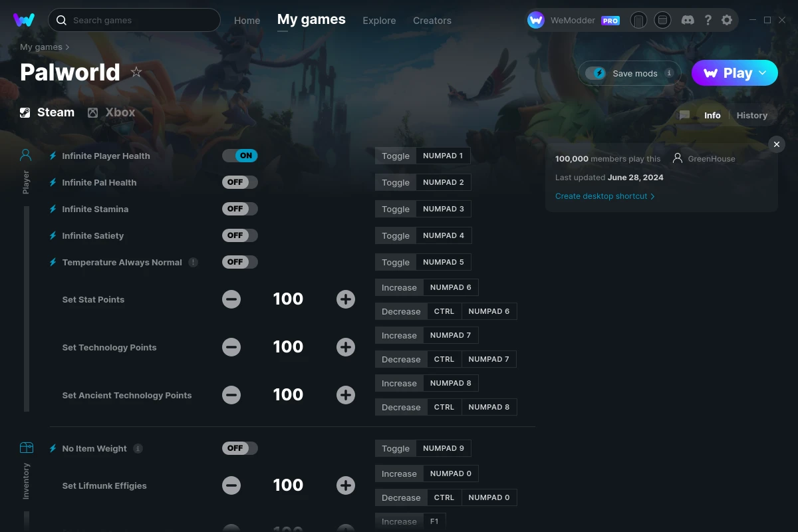Turn off Infinite Player Health

pos(240,155)
